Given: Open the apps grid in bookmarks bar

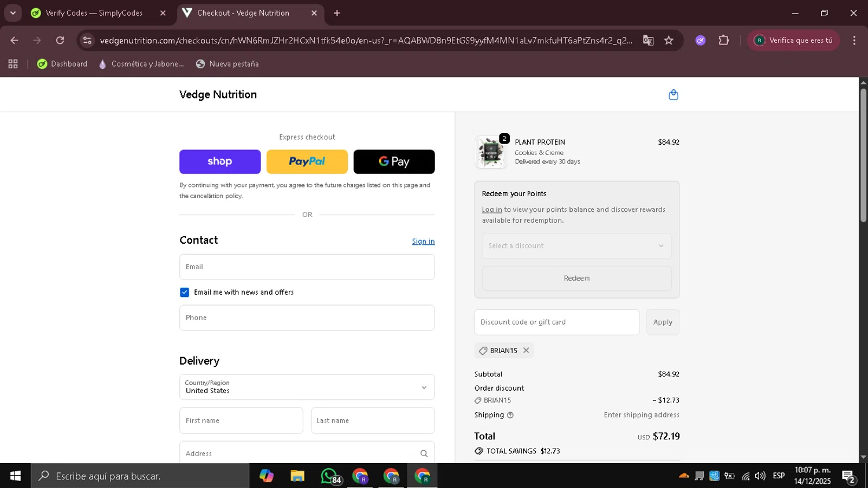Looking at the screenshot, I should 13,64.
